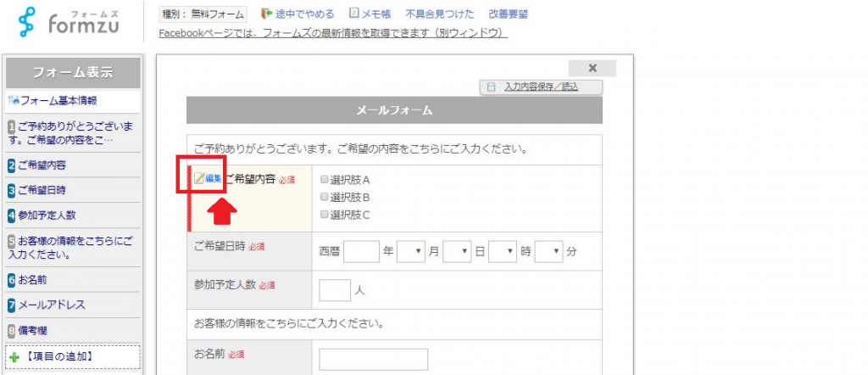868x375 pixels.
Task: Click the フォーム基本情報 icon in sidebar
Action: click(14, 101)
